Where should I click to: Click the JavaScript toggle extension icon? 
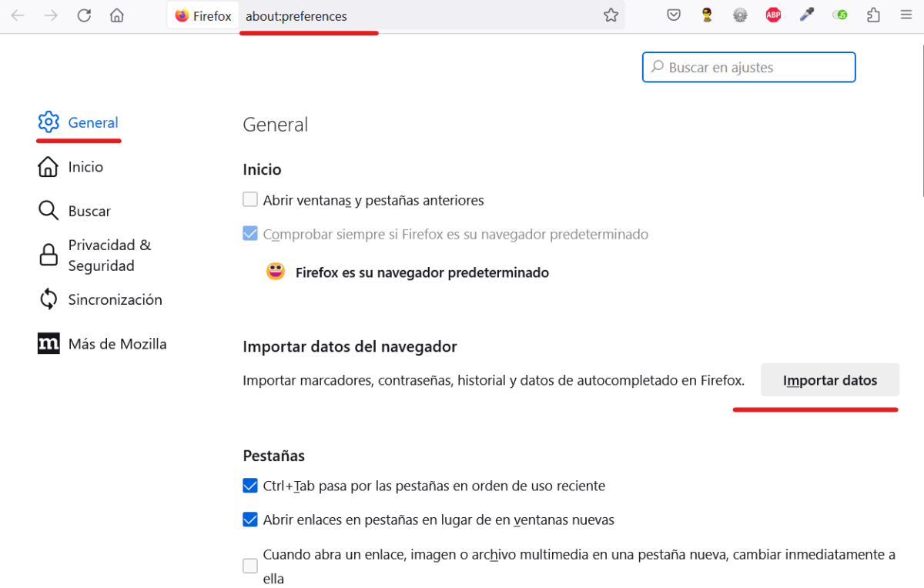click(839, 15)
